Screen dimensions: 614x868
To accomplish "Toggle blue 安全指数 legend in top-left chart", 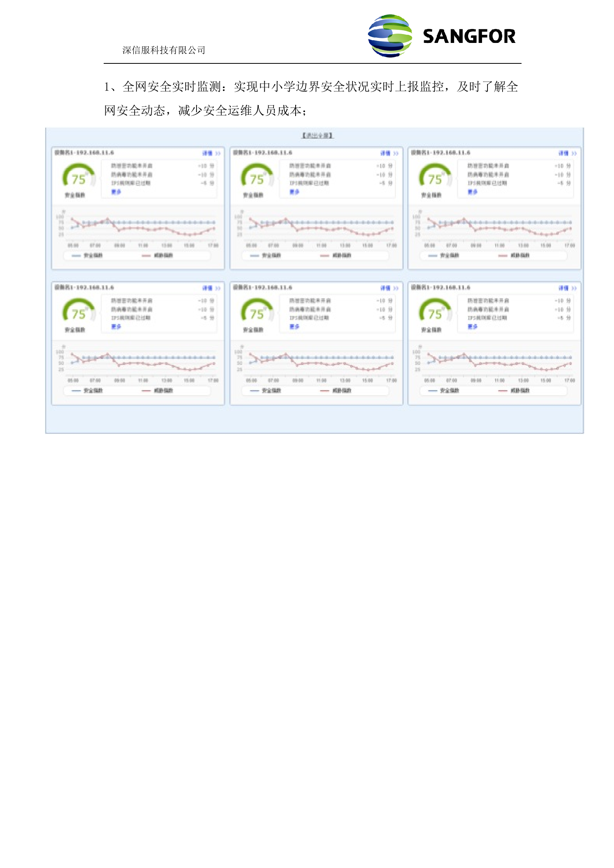I will coord(87,256).
